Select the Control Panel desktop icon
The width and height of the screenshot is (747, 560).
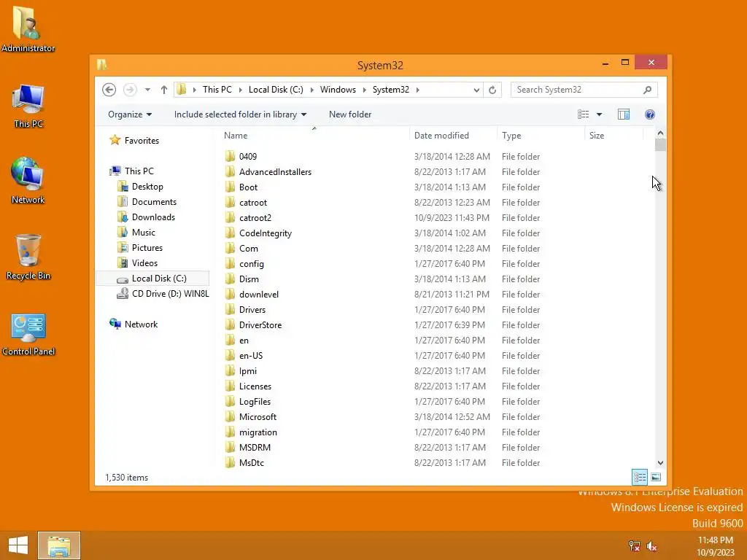28,334
